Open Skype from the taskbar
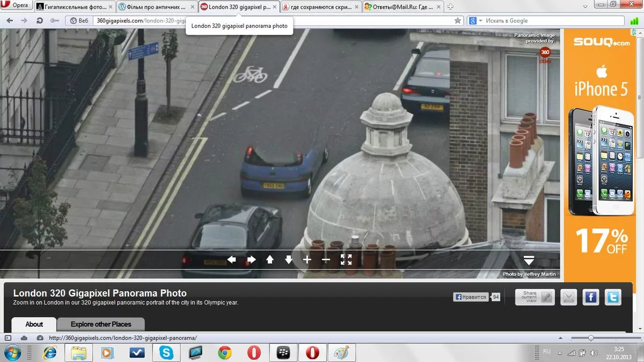644x362 pixels. click(x=166, y=352)
